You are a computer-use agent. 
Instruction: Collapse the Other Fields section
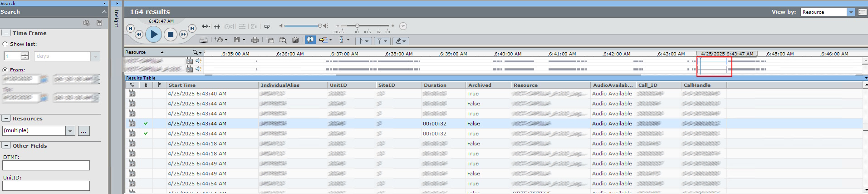6,146
